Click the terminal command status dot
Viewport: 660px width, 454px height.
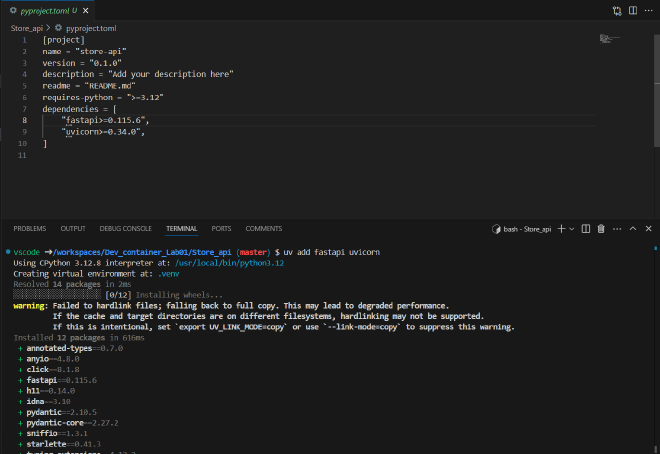pyautogui.click(x=8, y=252)
